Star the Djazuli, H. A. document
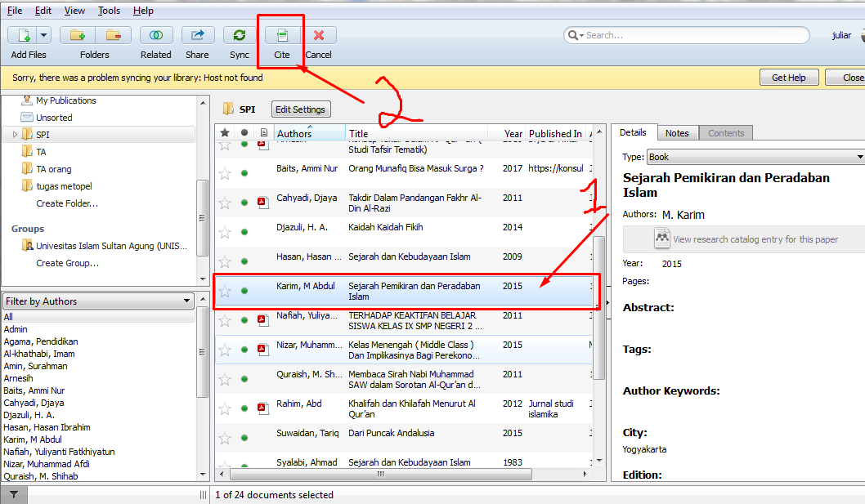The width and height of the screenshot is (865, 504). tap(225, 232)
